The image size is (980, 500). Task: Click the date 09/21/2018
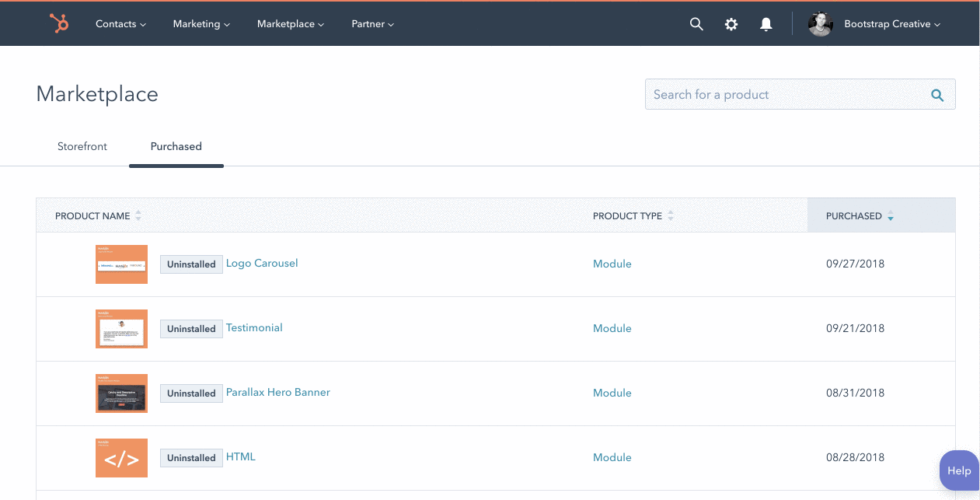855,328
